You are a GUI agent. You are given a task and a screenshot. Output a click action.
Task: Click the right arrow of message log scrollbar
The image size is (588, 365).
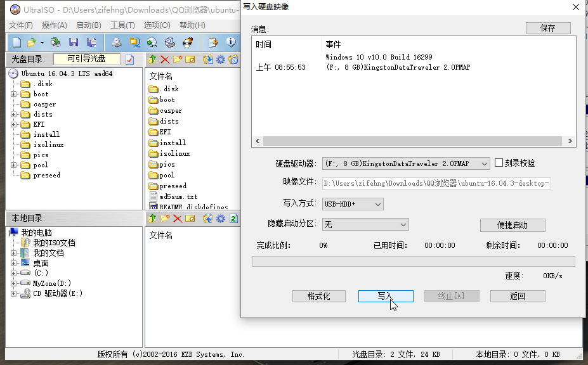pyautogui.click(x=570, y=141)
